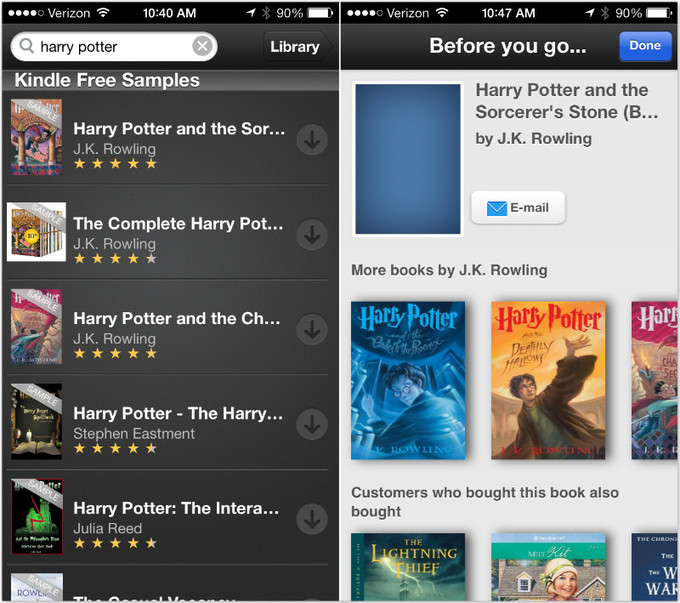Tap star rating under Julia Reed
Viewport: 680px width, 603px height.
click(115, 543)
